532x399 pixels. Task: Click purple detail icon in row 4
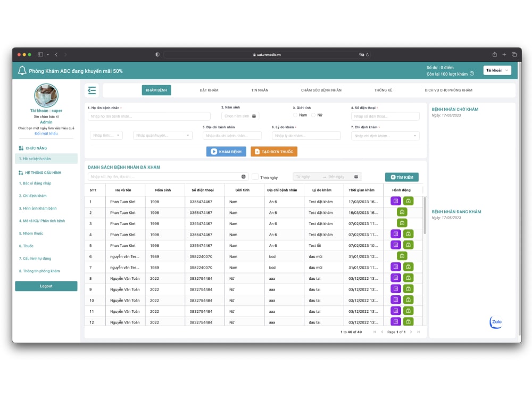[396, 234]
